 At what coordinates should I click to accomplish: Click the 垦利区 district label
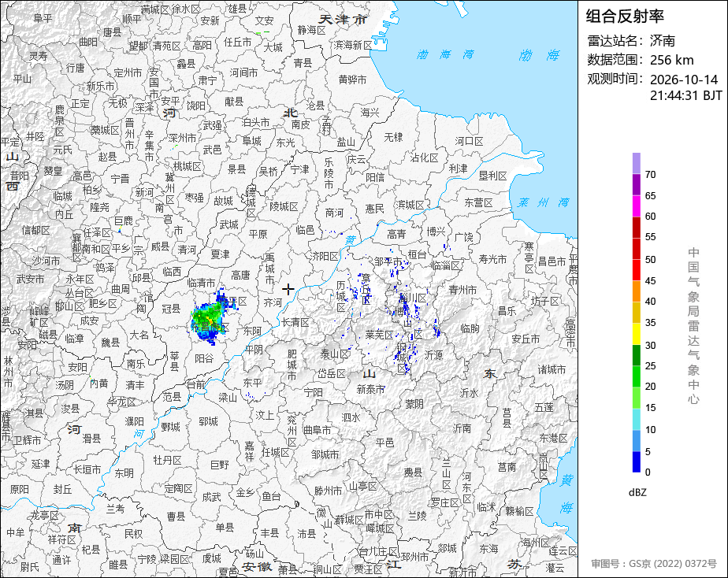(492, 176)
